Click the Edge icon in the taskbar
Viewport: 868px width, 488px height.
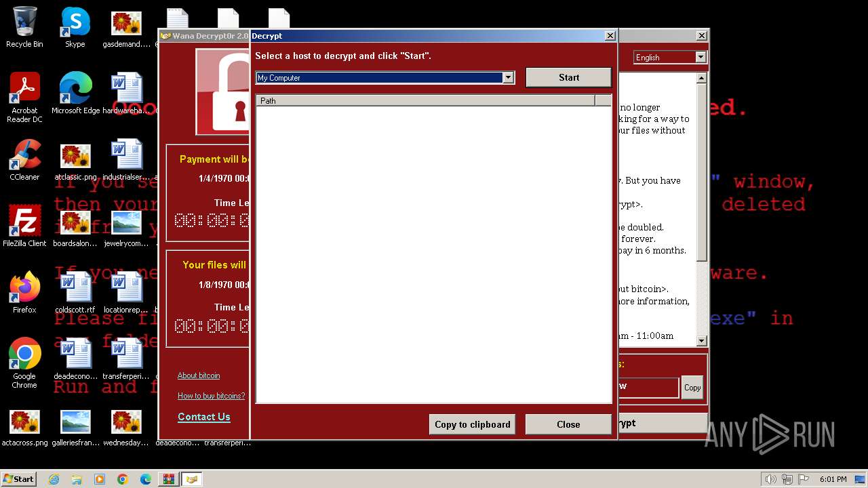pos(146,479)
